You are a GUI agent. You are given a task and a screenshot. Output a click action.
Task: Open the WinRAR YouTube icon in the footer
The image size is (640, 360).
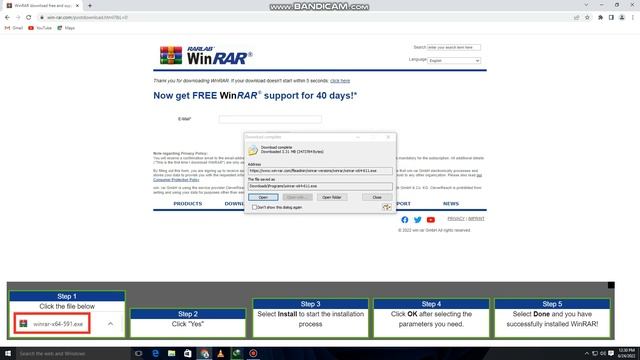[431, 220]
